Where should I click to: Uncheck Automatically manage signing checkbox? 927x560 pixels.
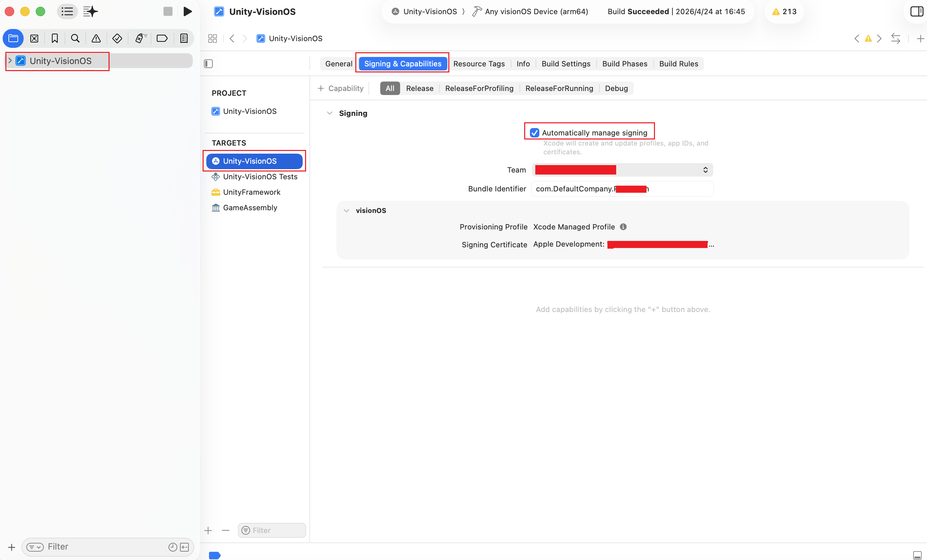tap(534, 133)
